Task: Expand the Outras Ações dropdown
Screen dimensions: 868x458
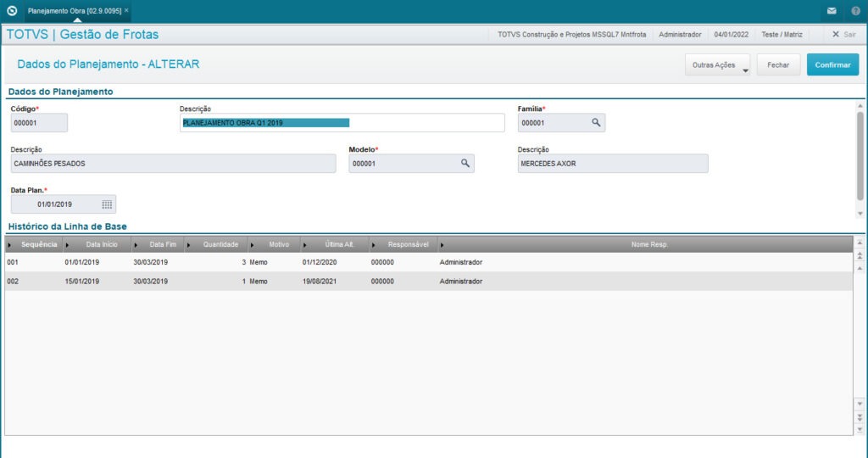Action: point(717,64)
